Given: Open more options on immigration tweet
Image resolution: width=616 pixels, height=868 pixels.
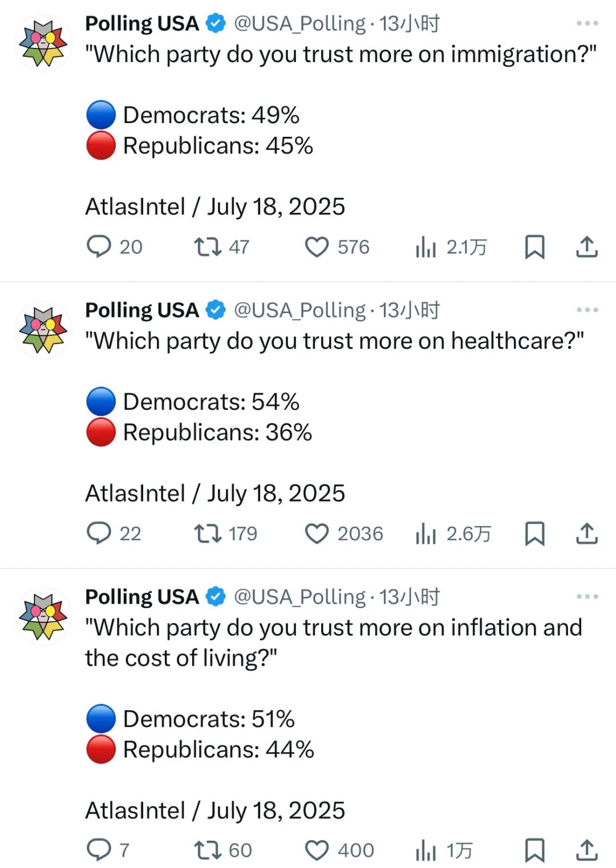Looking at the screenshot, I should (x=587, y=23).
